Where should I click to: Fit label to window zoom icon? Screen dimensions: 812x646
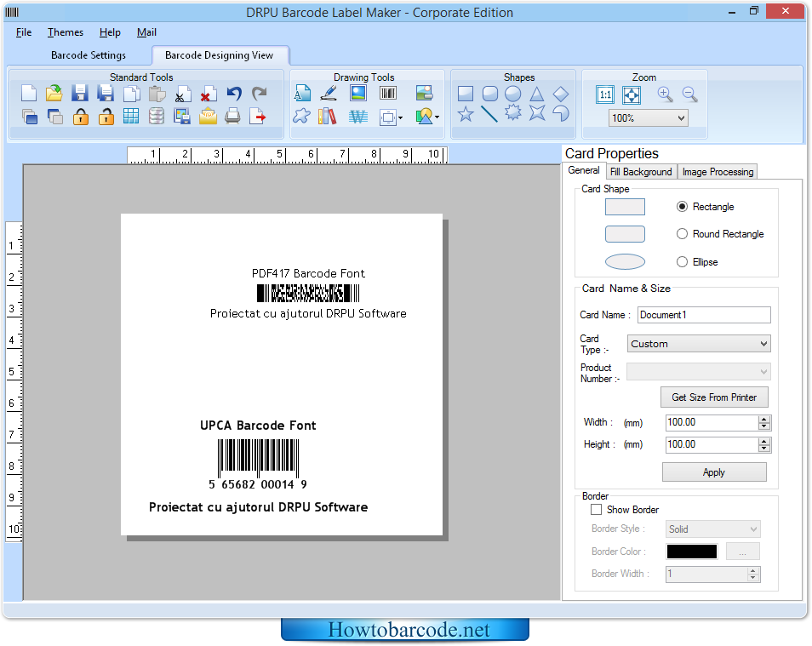click(x=632, y=94)
